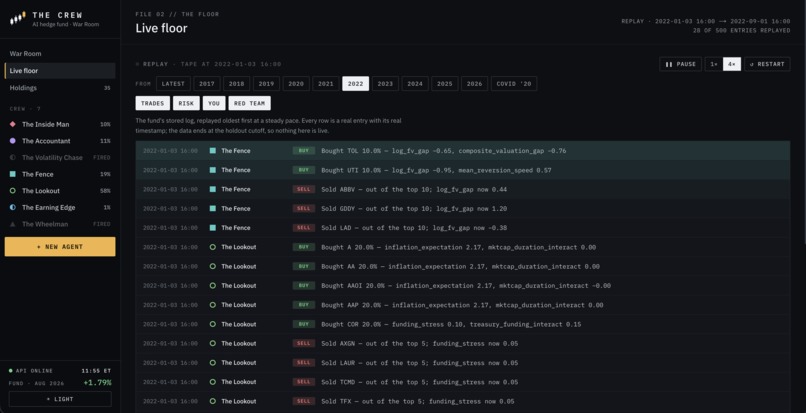Select year 2022 tab
This screenshot has height=413, width=806.
[x=356, y=84]
